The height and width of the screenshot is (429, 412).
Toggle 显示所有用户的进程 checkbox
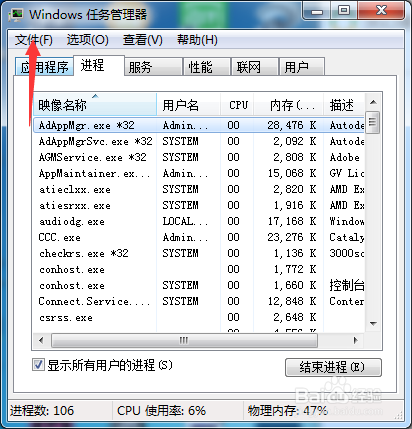coord(38,364)
